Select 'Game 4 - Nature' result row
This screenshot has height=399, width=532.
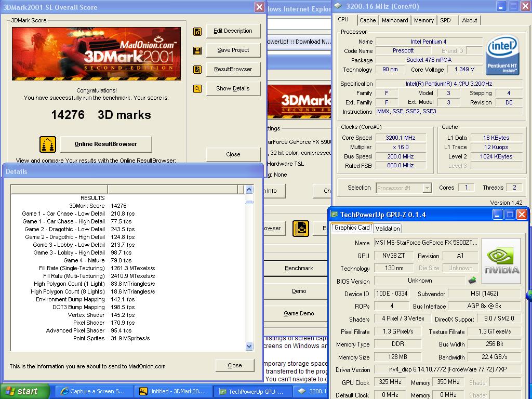pyautogui.click(x=128, y=261)
